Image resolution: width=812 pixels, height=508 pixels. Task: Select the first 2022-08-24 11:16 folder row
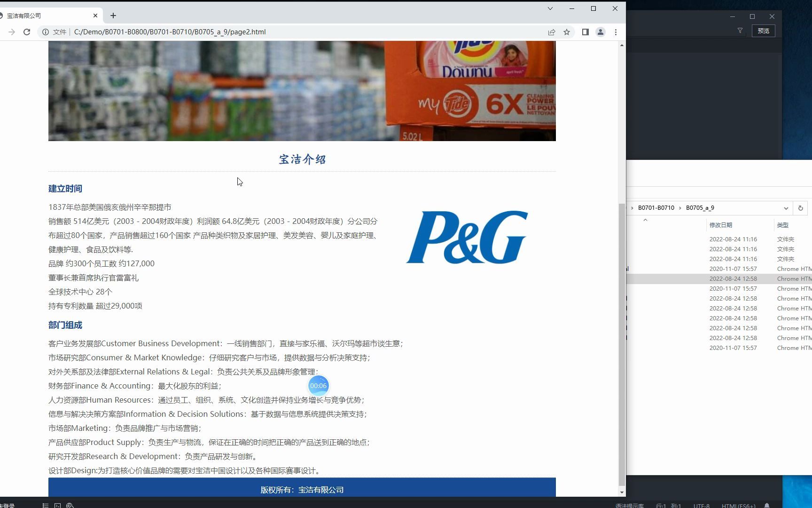click(x=719, y=239)
